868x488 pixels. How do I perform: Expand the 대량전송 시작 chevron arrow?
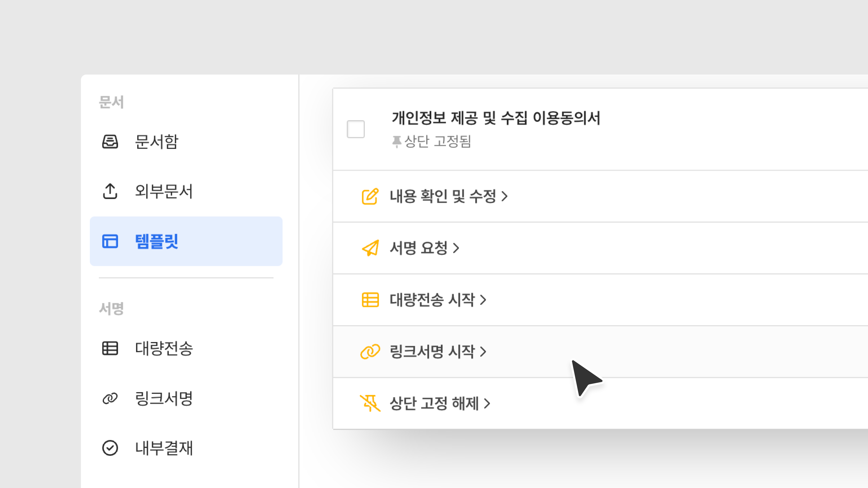483,300
